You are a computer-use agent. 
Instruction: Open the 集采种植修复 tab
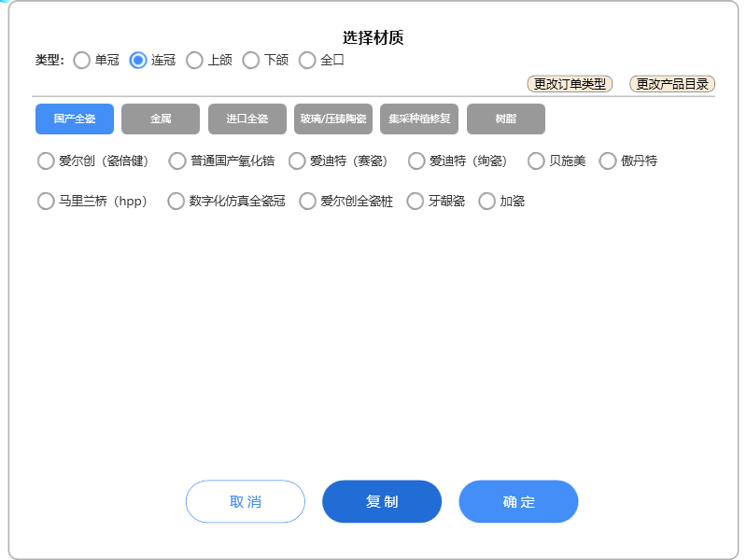click(x=419, y=119)
